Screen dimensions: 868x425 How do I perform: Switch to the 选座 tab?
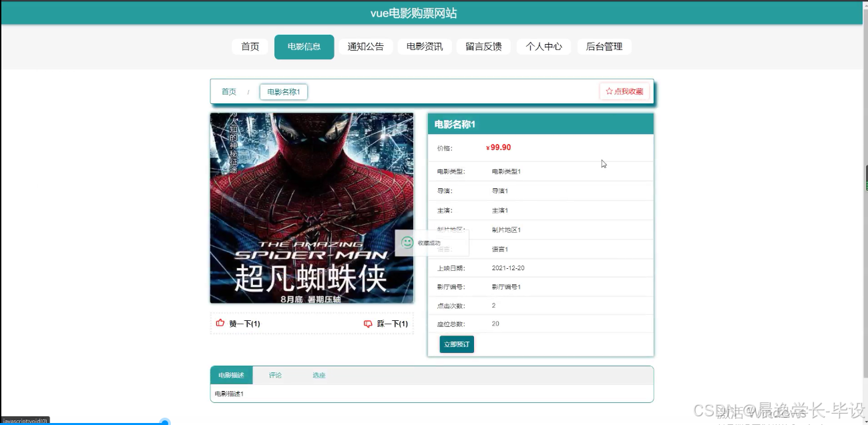[319, 376]
